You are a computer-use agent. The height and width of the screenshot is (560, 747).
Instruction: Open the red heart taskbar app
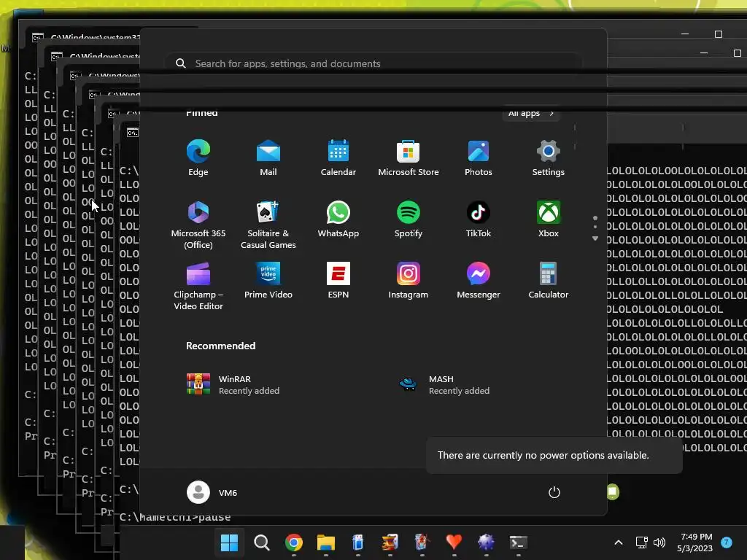[454, 542]
